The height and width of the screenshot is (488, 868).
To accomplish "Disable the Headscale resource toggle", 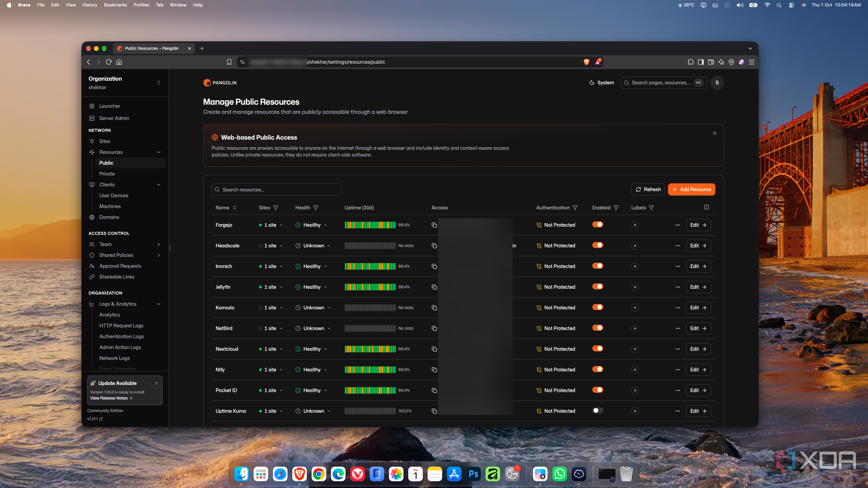I will [598, 245].
